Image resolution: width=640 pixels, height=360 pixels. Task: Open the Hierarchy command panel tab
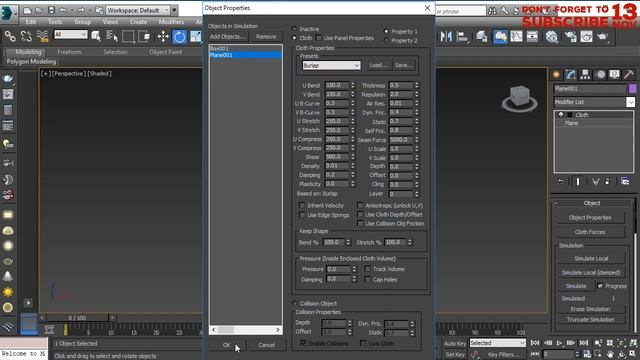tap(585, 74)
